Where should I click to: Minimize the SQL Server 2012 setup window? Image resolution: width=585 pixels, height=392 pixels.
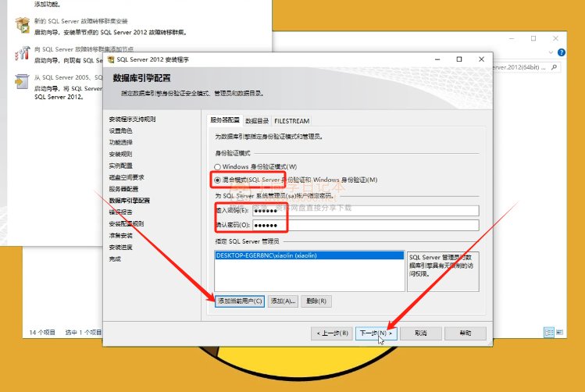[x=437, y=59]
